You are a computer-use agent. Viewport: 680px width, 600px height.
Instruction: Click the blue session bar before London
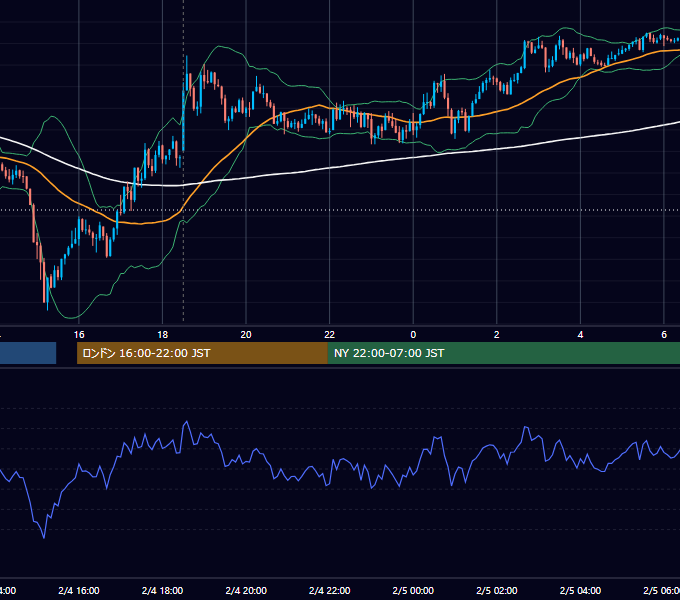pos(28,353)
